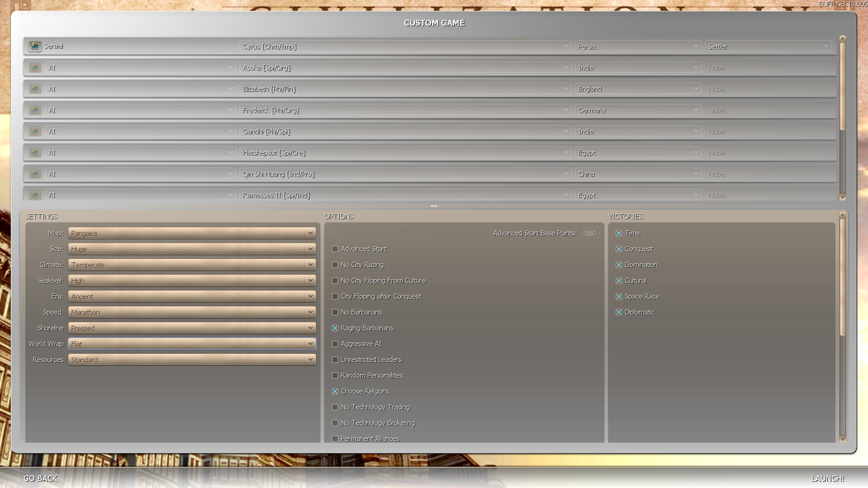Enable Unrestricted Leaders
Viewport: 868px width, 488px height.
(335, 359)
